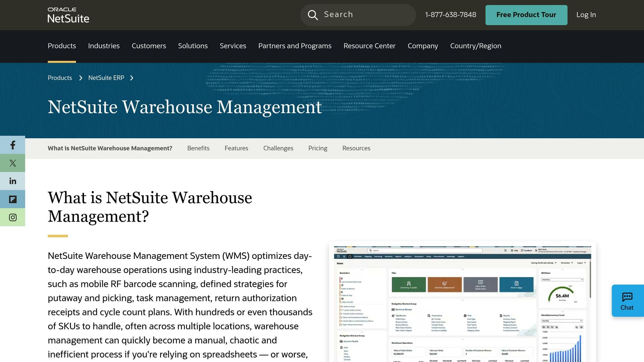The image size is (644, 362).
Task: Open the Chat widget
Action: (x=628, y=301)
